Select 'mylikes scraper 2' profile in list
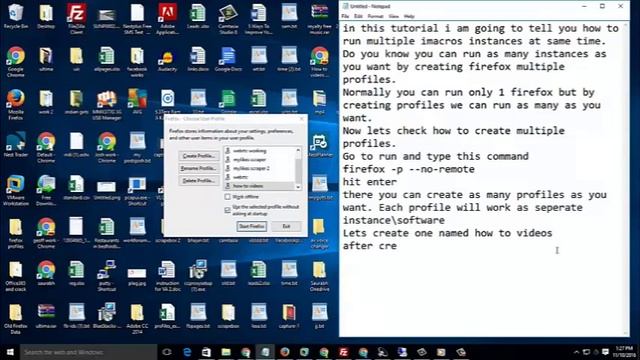 coord(259,168)
